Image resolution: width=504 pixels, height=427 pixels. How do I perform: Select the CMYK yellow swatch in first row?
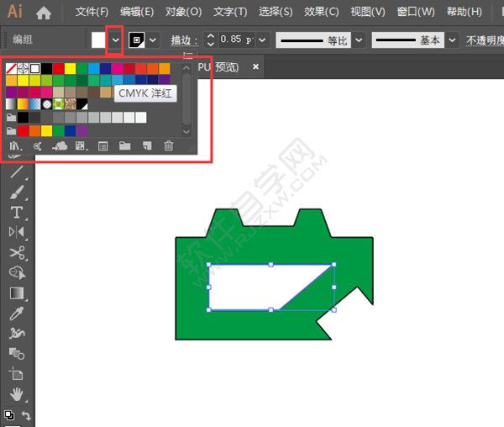tap(70, 68)
